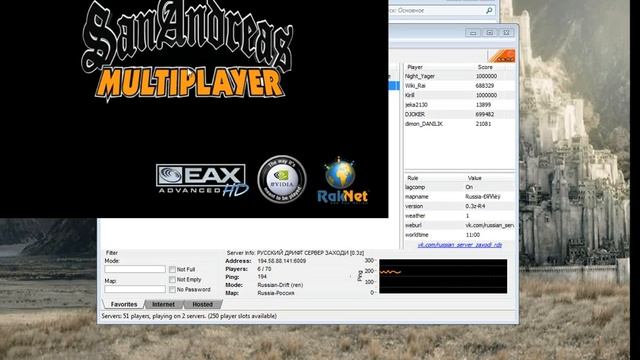Enable the No Password filter checkbox
The image size is (640, 360).
[x=172, y=289]
